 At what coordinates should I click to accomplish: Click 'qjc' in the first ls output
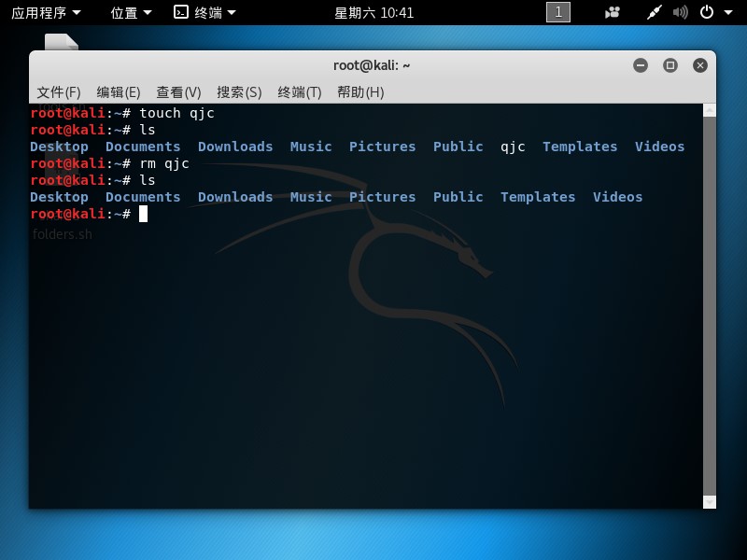(x=513, y=147)
